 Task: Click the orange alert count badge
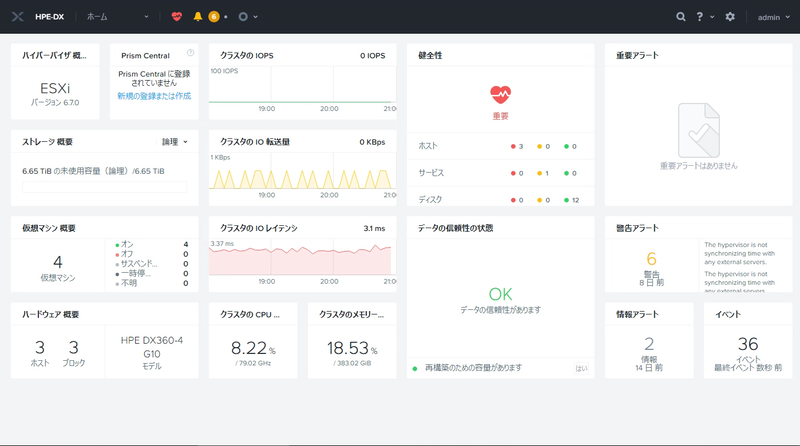pyautogui.click(x=214, y=17)
